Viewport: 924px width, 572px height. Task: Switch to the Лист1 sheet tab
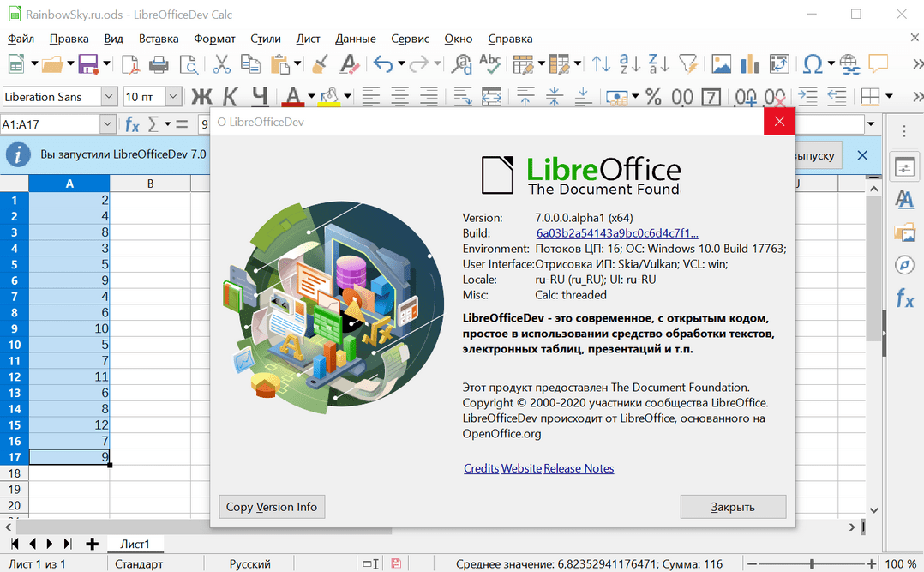(x=135, y=544)
